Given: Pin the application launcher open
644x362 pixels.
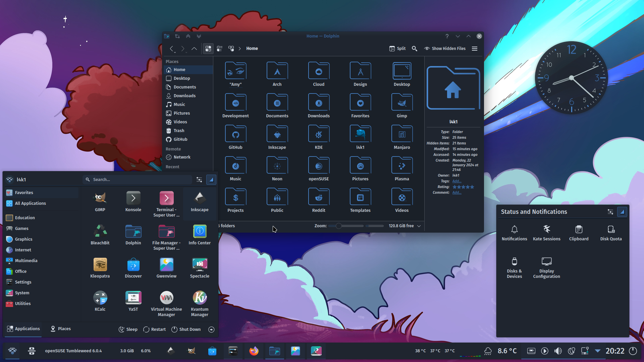Looking at the screenshot, I should tap(211, 180).
